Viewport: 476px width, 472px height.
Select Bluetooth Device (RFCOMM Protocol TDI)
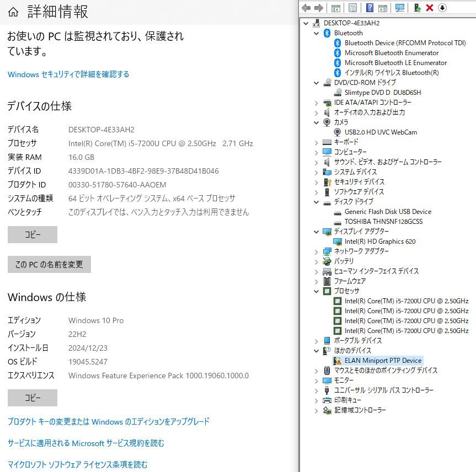click(405, 43)
